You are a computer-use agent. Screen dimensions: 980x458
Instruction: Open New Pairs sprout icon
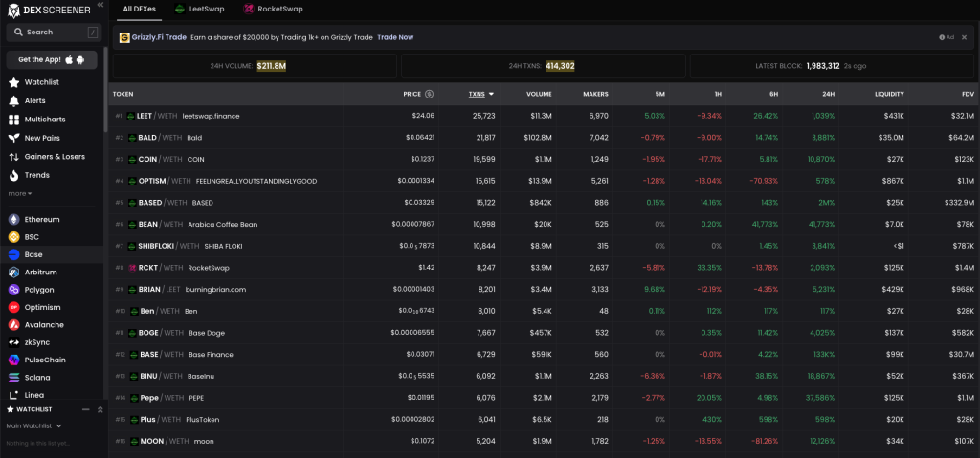point(13,138)
